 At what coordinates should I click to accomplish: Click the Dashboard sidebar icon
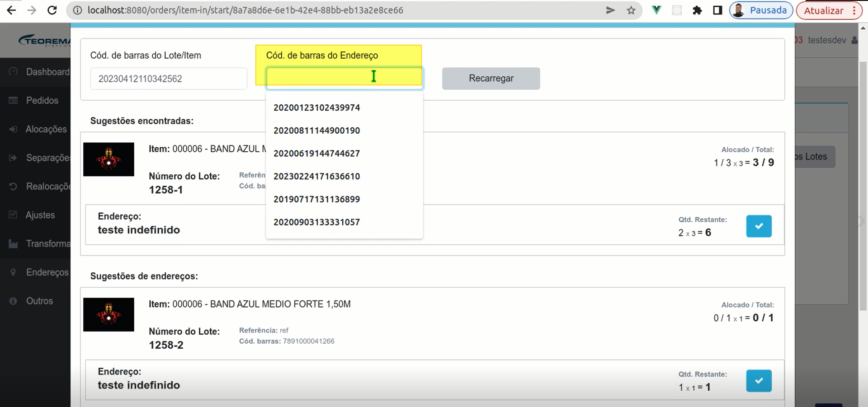coord(13,72)
